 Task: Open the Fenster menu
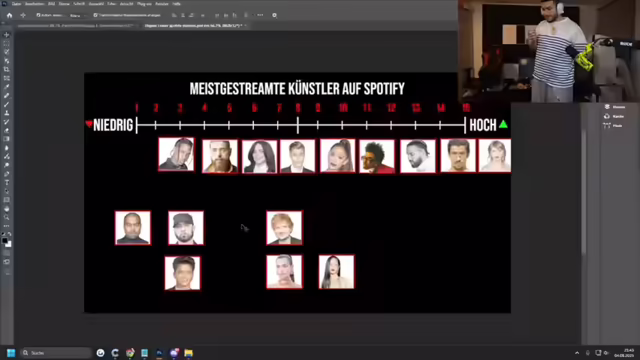tap(162, 4)
